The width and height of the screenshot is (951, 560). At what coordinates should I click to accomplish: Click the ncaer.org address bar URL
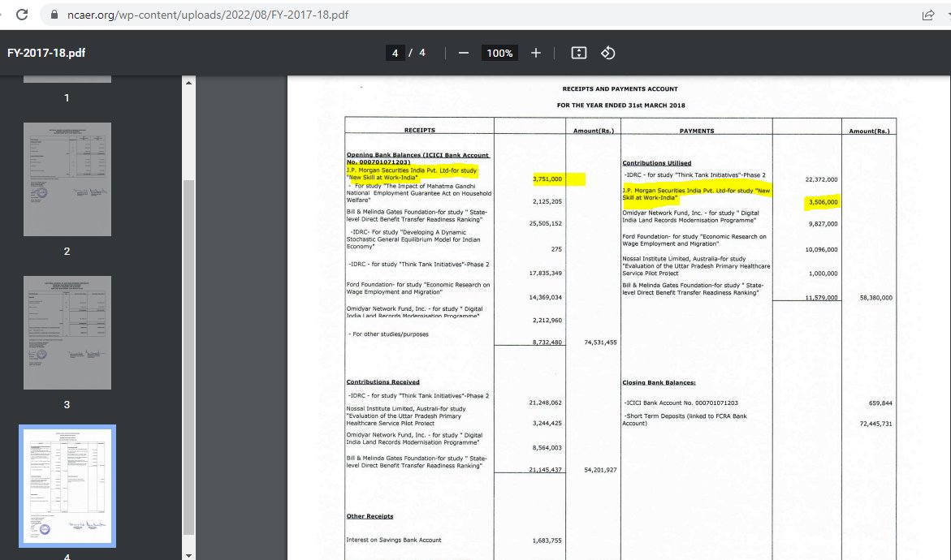(x=208, y=15)
